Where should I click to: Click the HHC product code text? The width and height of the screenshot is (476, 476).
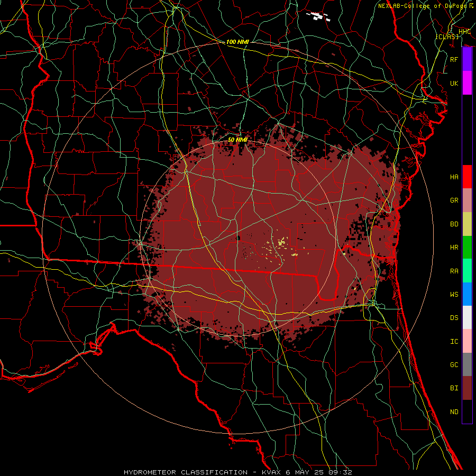point(464,32)
